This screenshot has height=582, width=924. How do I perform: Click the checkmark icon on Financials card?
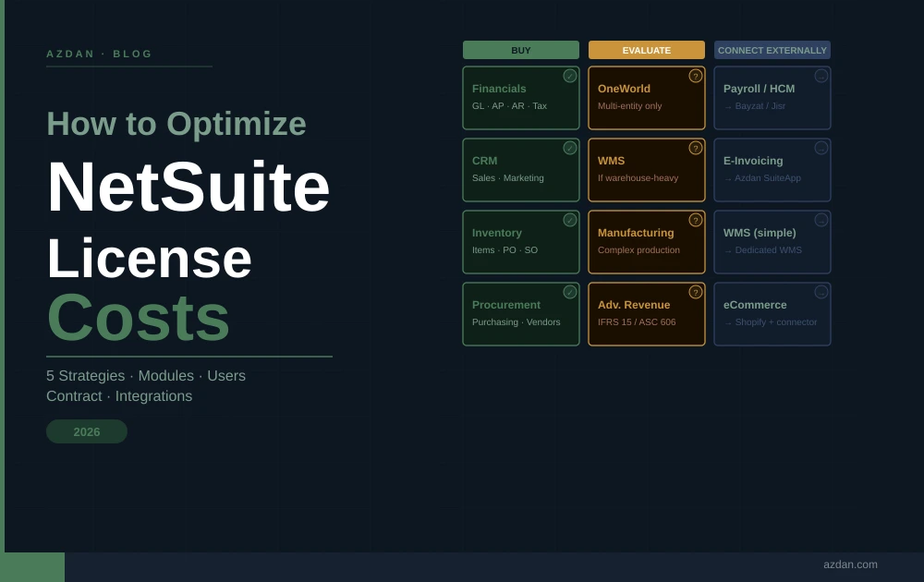570,76
